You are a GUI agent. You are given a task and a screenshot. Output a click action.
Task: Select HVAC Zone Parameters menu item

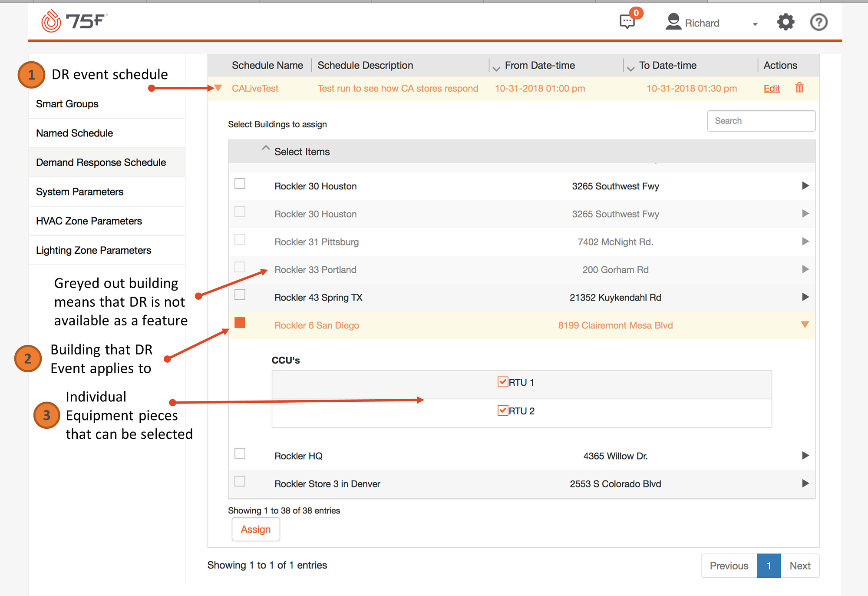pos(89,221)
